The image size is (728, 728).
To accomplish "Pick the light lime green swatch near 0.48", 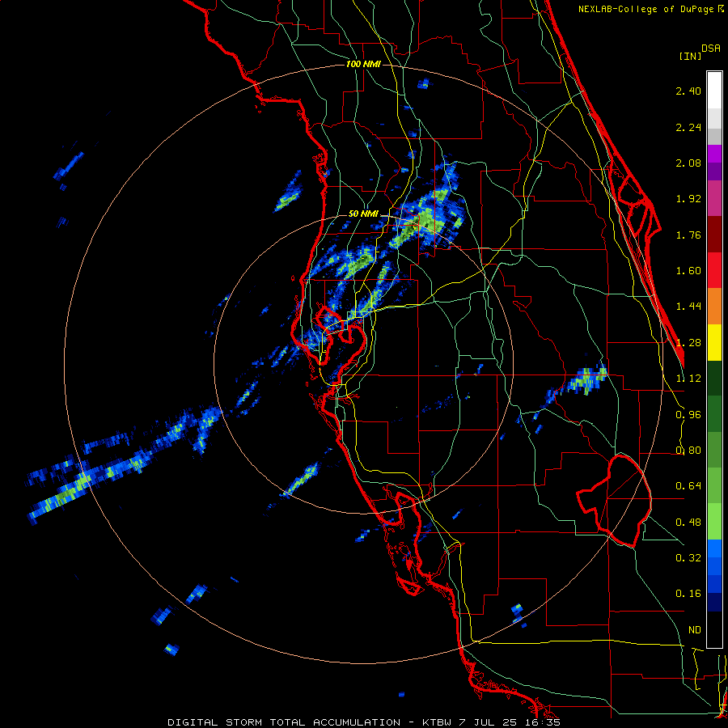I will click(x=714, y=522).
